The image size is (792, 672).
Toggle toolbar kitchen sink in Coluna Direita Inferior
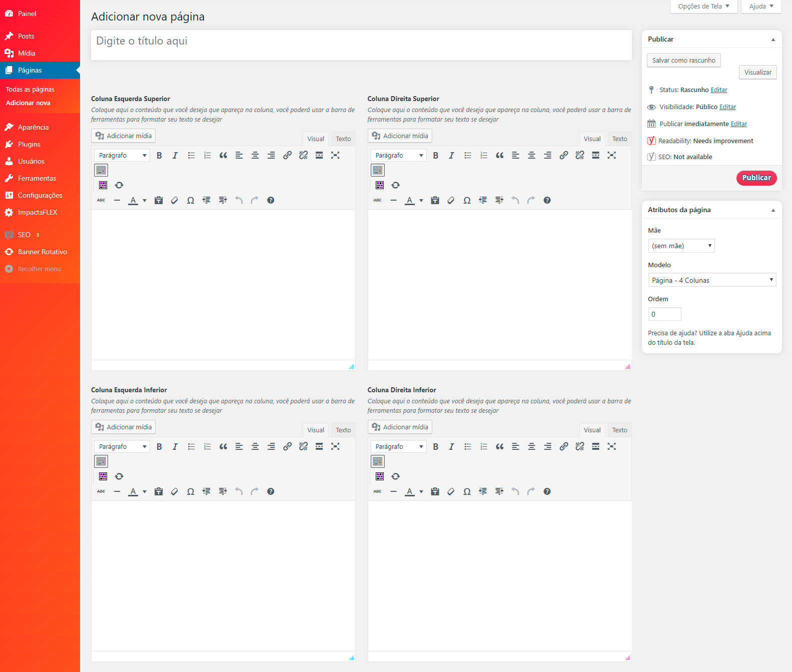tap(378, 461)
